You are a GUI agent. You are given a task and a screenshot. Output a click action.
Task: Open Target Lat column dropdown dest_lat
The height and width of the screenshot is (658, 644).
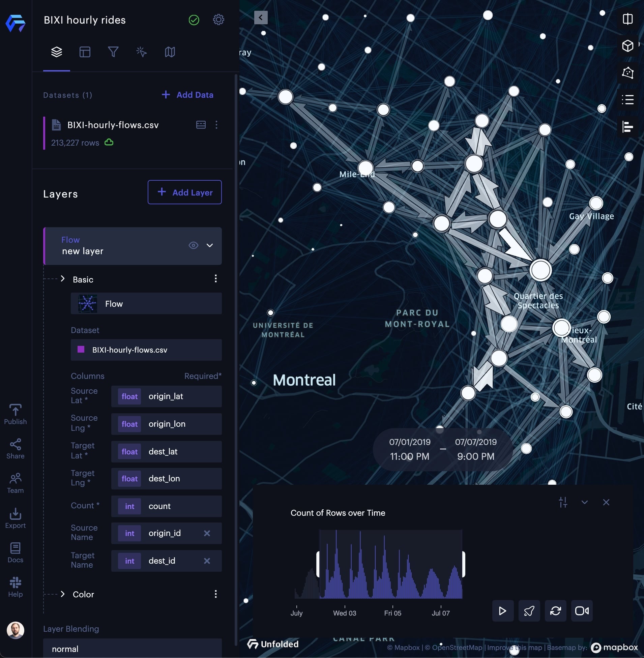pos(167,451)
